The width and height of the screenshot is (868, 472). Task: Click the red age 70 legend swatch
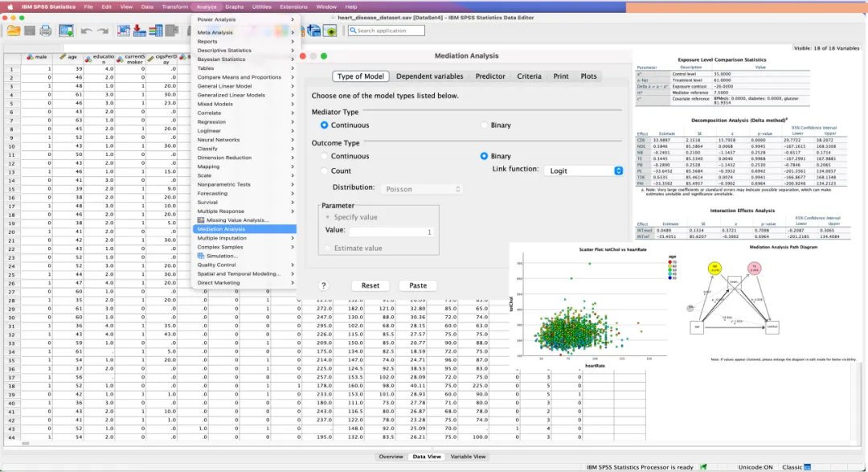tap(670, 262)
